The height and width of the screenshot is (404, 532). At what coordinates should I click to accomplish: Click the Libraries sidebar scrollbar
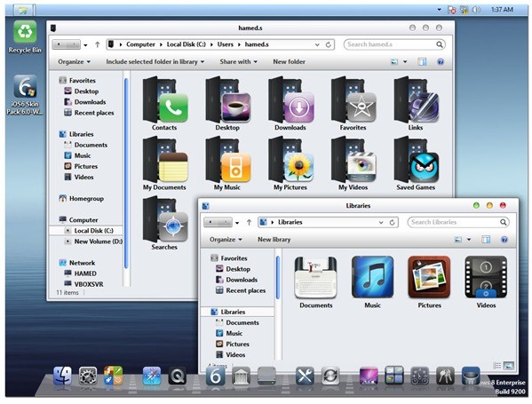[x=278, y=278]
